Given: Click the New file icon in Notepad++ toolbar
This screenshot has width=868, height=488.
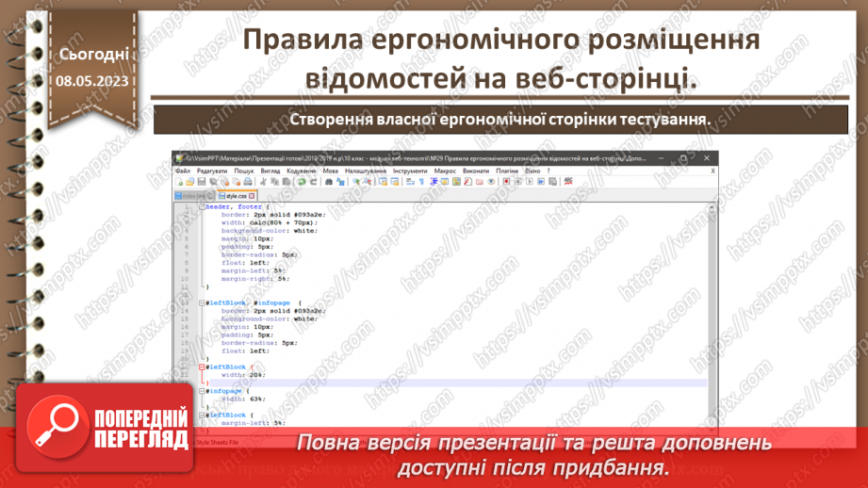Looking at the screenshot, I should 178,181.
